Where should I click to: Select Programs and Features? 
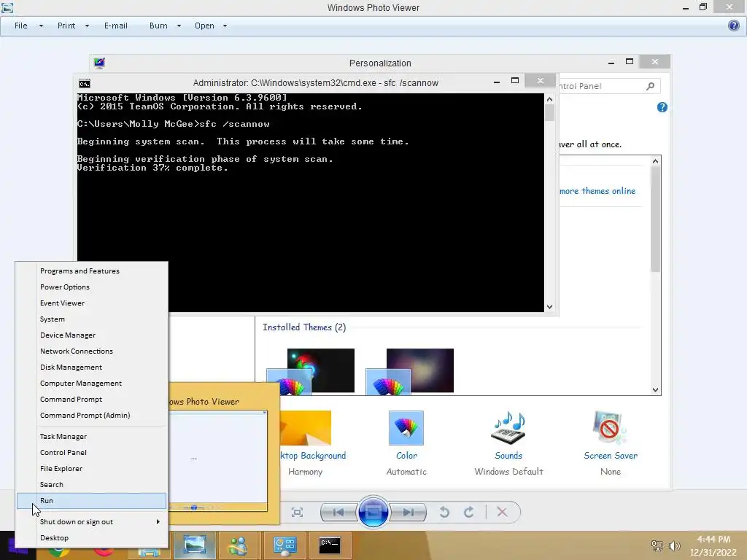click(91, 271)
